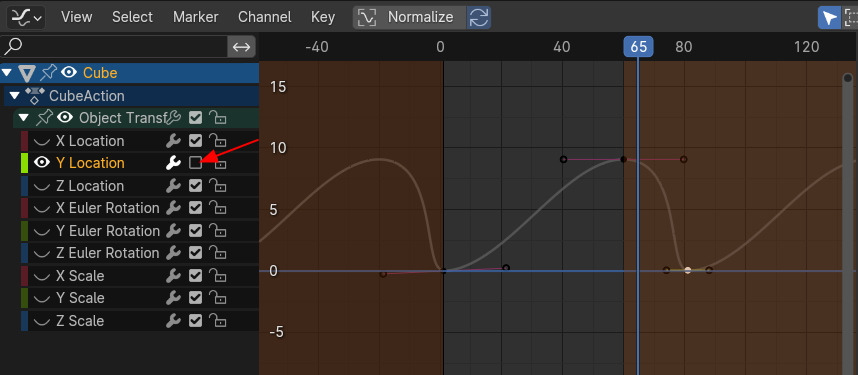Toggle the Z Euler Rotation mute checkbox
This screenshot has height=375, width=858.
point(195,253)
